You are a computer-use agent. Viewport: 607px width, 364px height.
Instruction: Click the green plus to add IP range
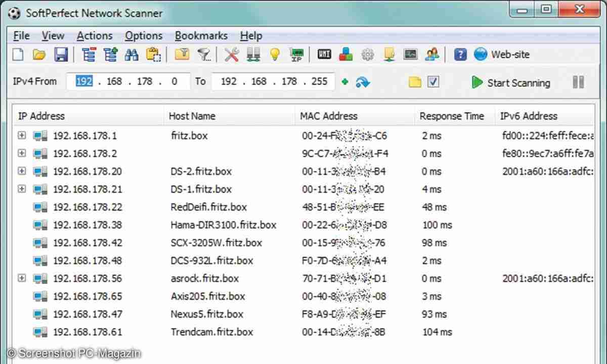pos(345,82)
